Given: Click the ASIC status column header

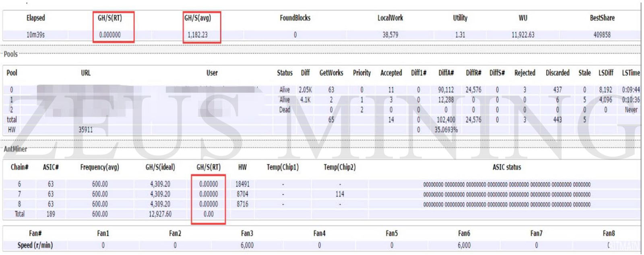Looking at the screenshot, I should 507,167.
